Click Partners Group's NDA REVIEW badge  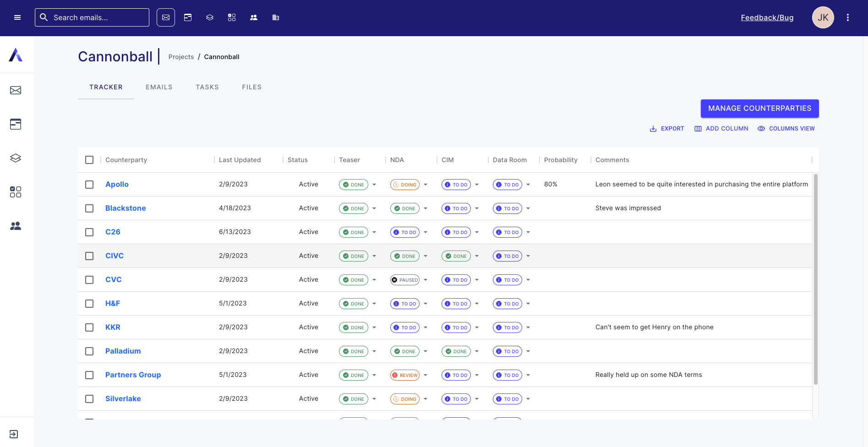coord(405,375)
